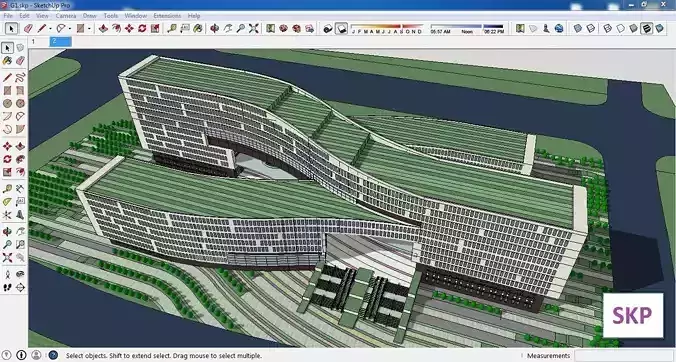The image size is (676, 362).
Task: Select the Push/Pull tool in the top toolbar
Action: click(103, 28)
